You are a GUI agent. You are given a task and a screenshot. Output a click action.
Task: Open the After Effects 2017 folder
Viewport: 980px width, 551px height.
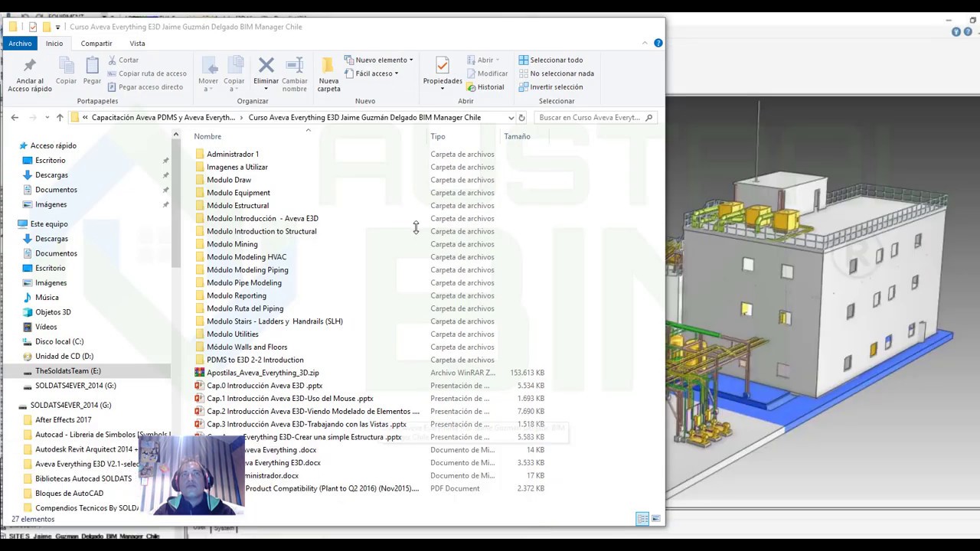(x=63, y=420)
